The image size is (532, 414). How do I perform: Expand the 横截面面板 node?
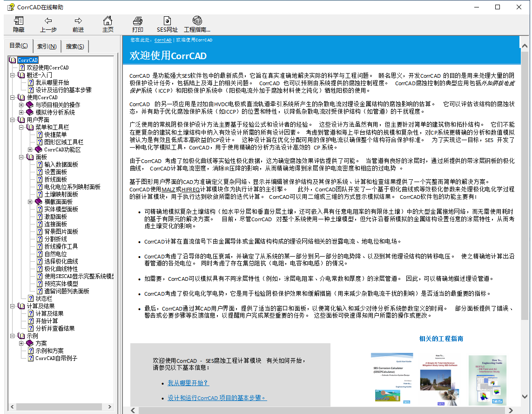coord(30,202)
